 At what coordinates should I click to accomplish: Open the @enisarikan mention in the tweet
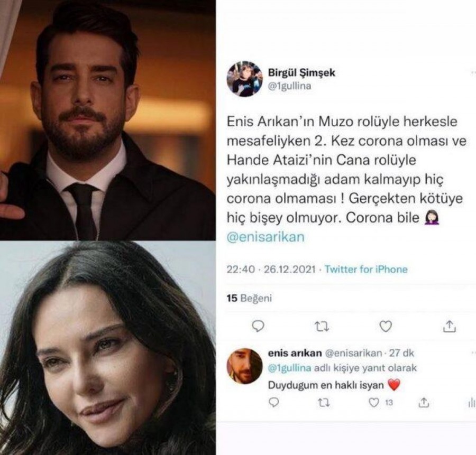click(x=266, y=237)
